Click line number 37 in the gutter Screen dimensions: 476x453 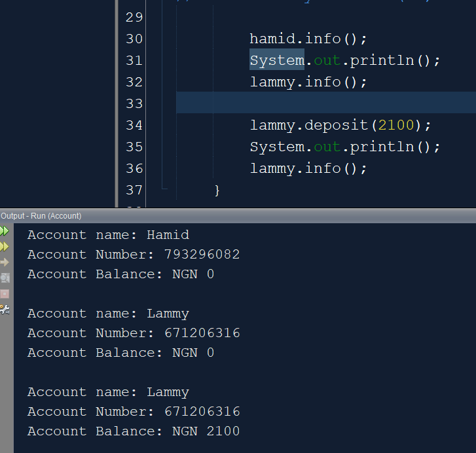tap(134, 190)
